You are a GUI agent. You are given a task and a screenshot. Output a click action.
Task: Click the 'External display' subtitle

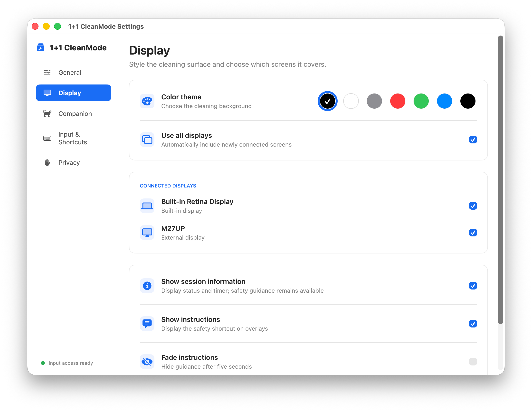(x=183, y=238)
